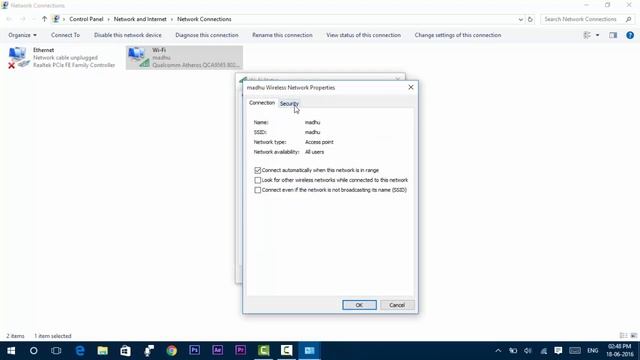Open the Security tab
Screen dimensions: 640x360
pos(289,104)
